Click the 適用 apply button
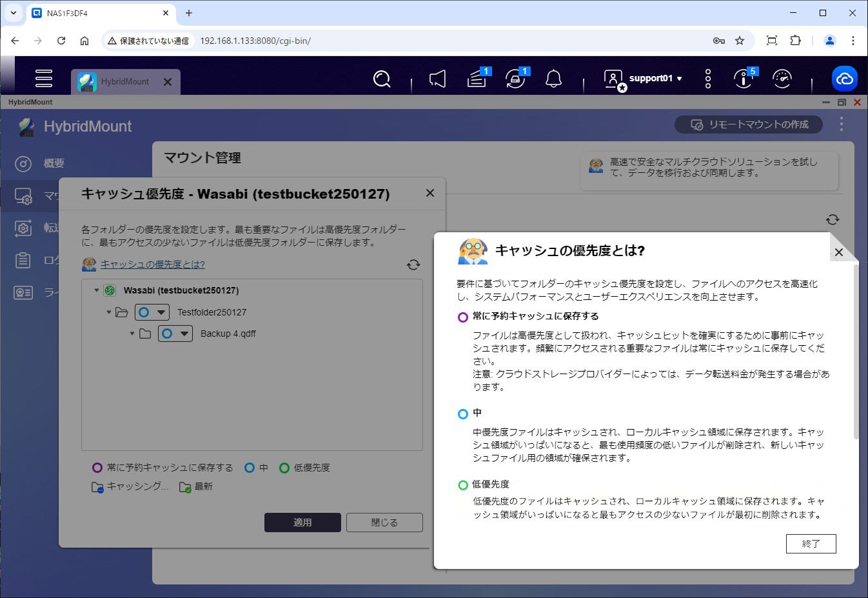 point(302,523)
